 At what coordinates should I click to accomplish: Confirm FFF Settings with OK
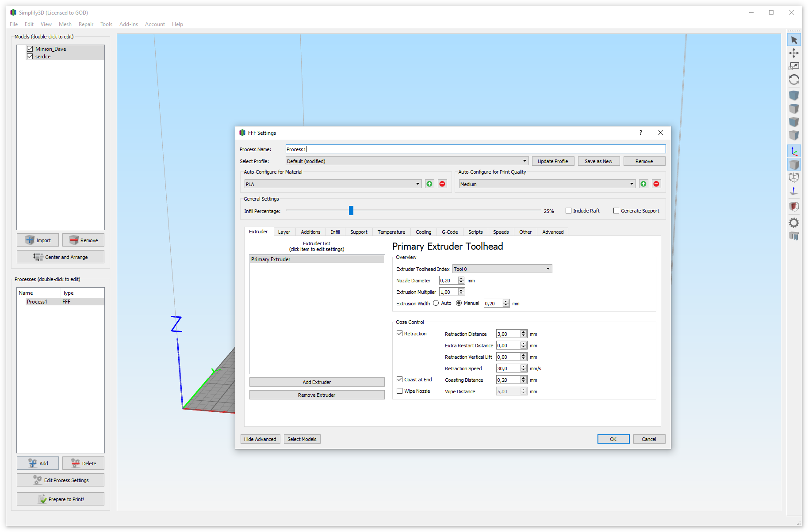tap(613, 439)
